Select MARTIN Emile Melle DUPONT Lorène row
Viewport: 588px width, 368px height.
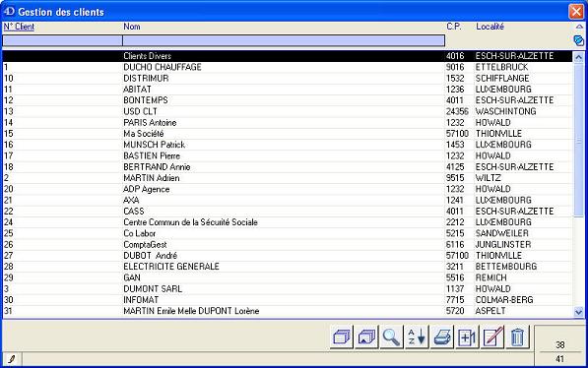pyautogui.click(x=288, y=311)
